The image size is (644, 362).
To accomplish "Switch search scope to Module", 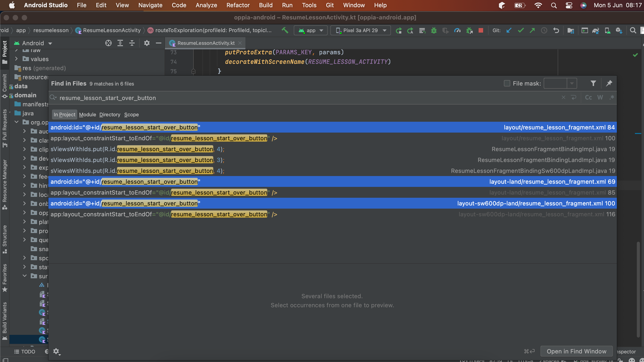I will pos(87,114).
